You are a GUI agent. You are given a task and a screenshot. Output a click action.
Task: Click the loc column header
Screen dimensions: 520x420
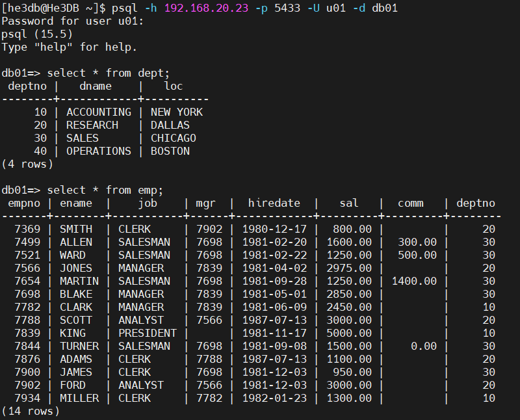174,86
